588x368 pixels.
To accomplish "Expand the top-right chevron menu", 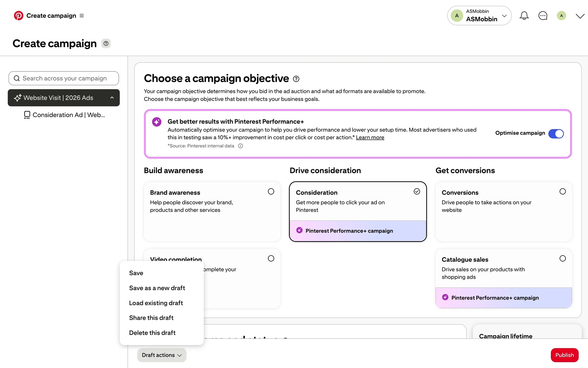I will tap(580, 16).
